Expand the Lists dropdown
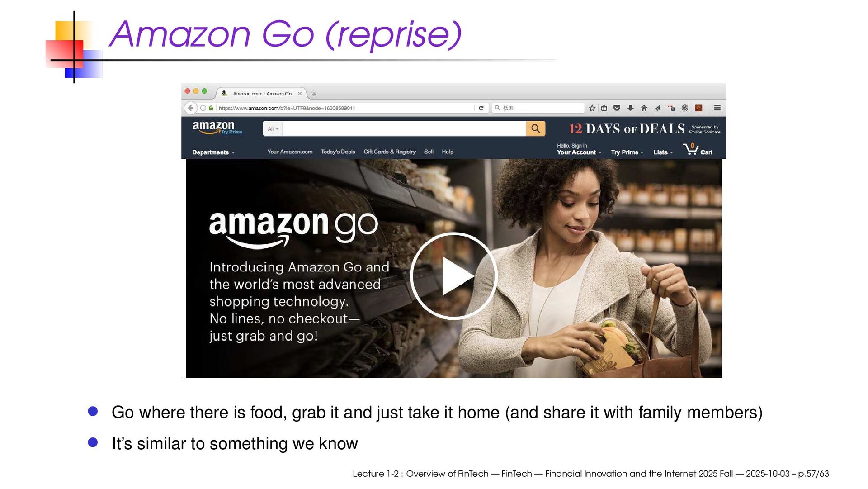The height and width of the screenshot is (489, 868). pos(663,152)
